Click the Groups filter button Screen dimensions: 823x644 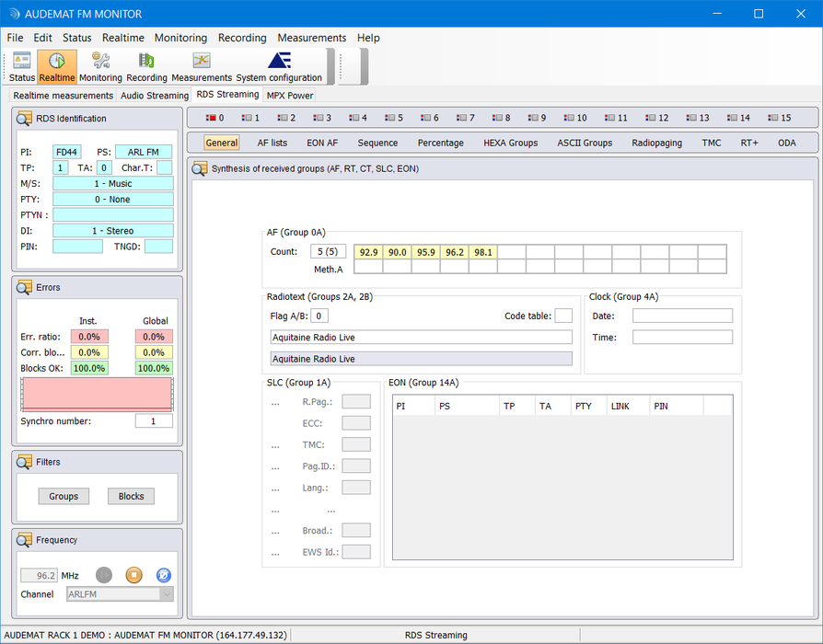point(64,496)
